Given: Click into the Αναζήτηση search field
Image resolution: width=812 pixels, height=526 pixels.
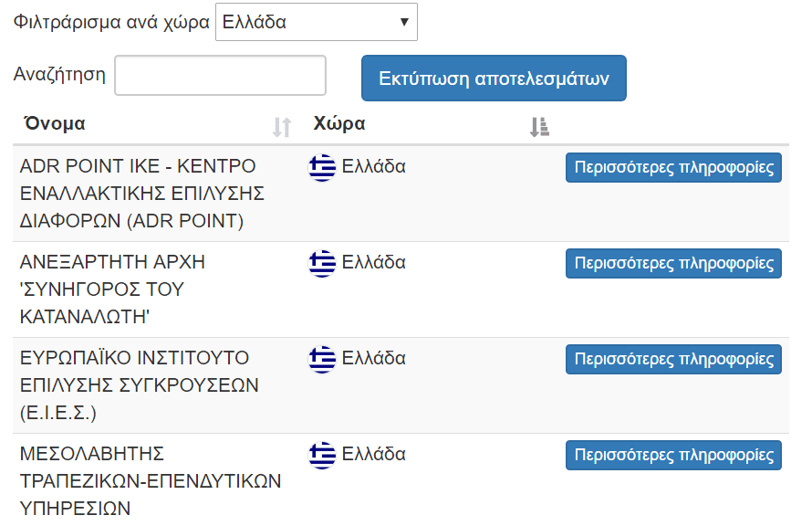Looking at the screenshot, I should pyautogui.click(x=220, y=75).
